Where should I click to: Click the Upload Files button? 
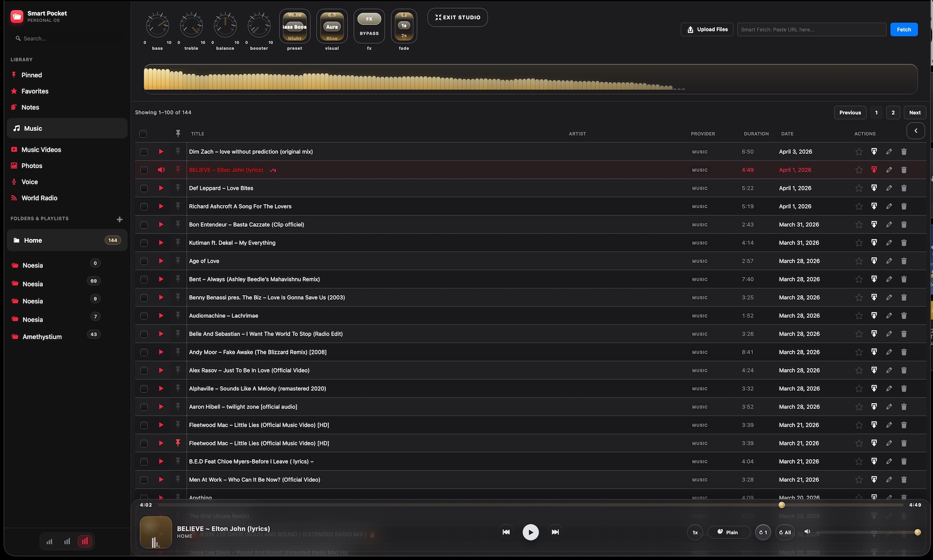click(707, 30)
